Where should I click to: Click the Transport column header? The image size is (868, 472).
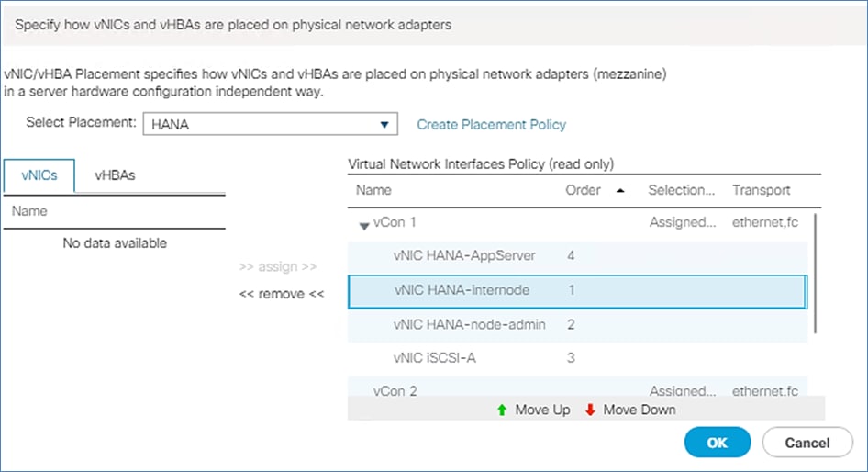(x=762, y=191)
